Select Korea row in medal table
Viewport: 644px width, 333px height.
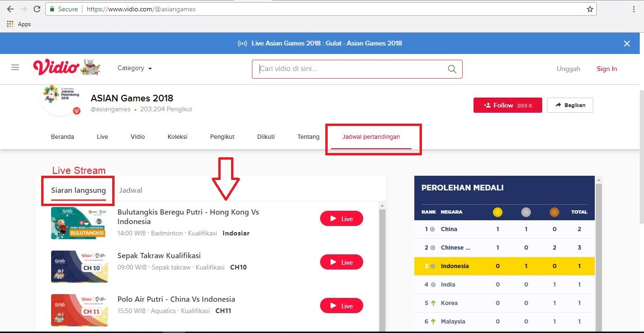504,303
